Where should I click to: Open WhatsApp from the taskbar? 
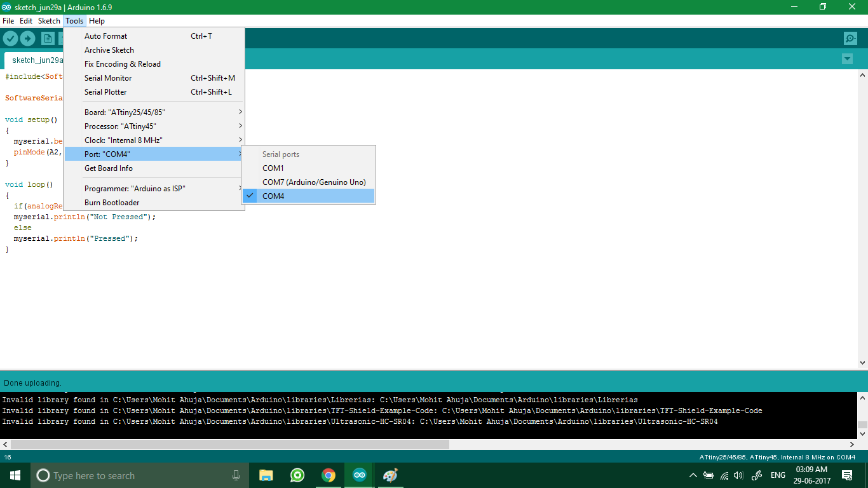coord(297,475)
